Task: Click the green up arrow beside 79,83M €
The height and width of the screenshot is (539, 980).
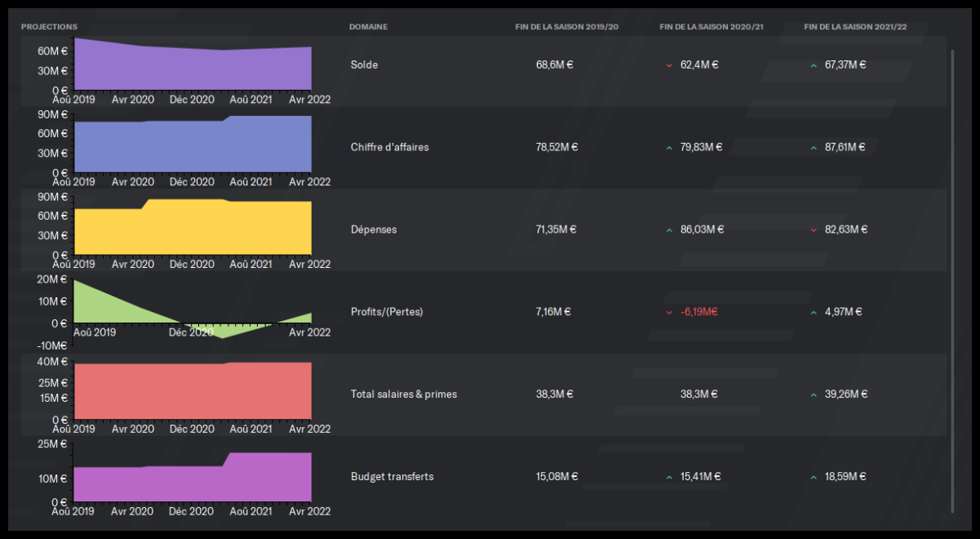Action: (x=669, y=148)
